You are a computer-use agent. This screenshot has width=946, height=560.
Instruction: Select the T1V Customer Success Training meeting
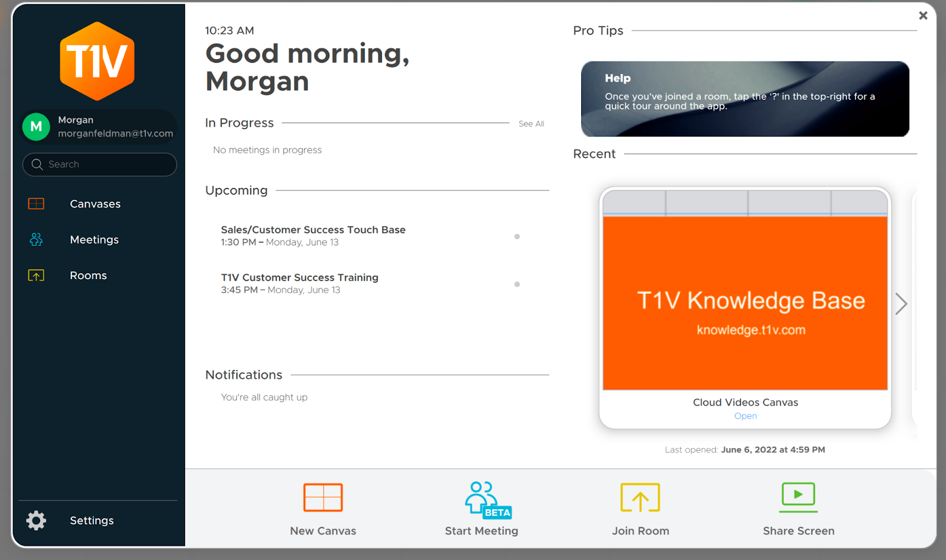(300, 278)
